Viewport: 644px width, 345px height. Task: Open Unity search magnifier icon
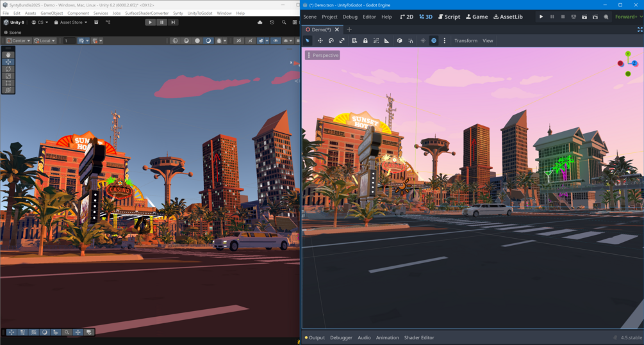click(284, 22)
